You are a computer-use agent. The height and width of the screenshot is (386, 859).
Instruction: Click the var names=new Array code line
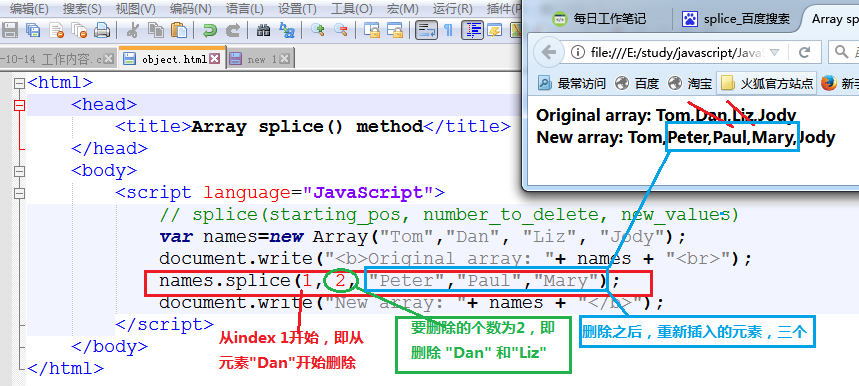tap(422, 237)
